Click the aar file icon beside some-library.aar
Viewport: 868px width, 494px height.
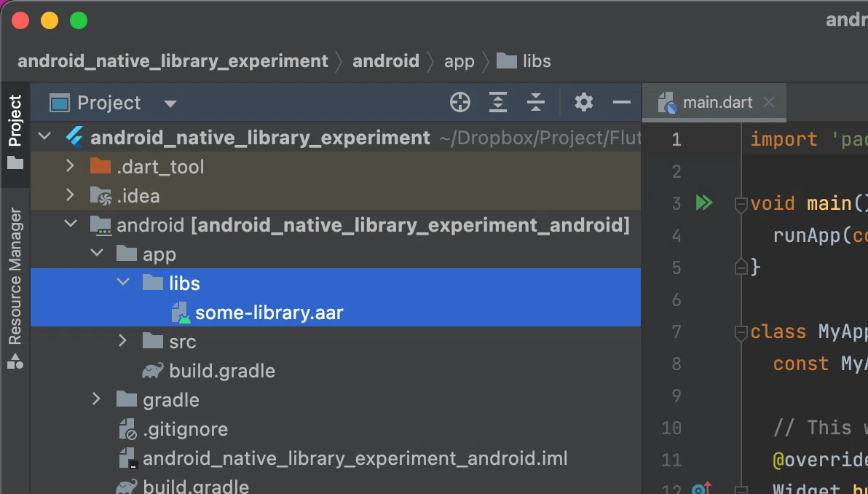click(181, 313)
